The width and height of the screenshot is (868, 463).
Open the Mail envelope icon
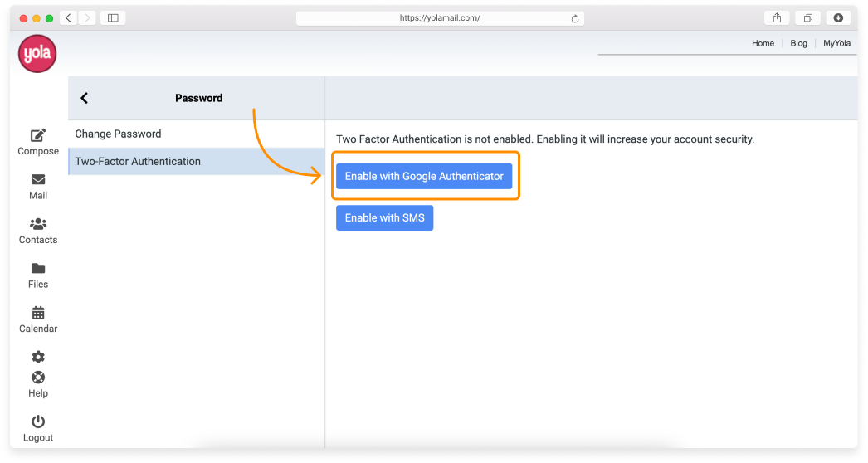(38, 180)
